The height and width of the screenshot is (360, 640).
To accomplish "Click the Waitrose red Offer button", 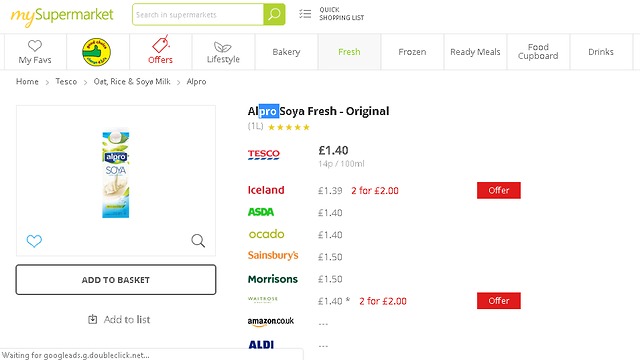I will tap(499, 301).
